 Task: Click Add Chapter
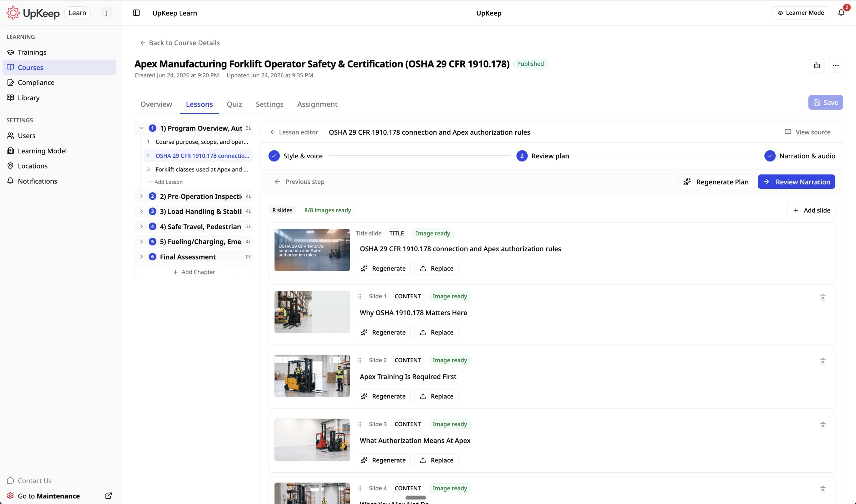point(194,272)
